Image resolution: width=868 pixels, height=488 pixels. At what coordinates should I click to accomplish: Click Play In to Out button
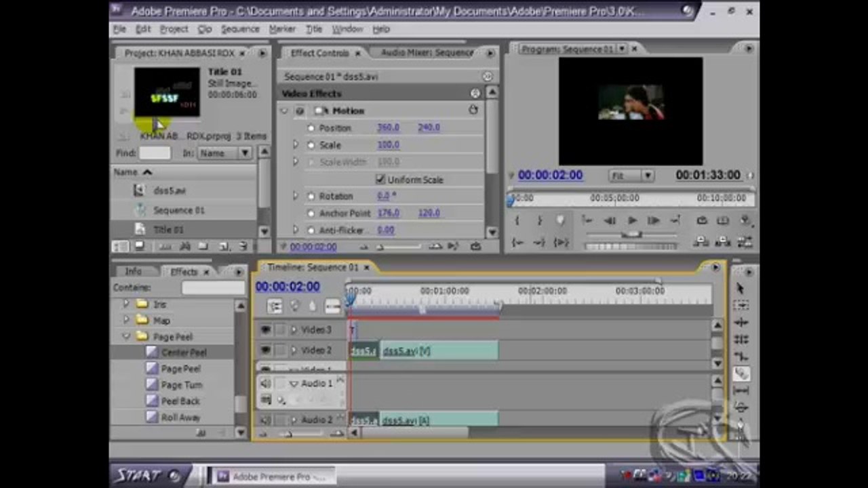pyautogui.click(x=561, y=242)
